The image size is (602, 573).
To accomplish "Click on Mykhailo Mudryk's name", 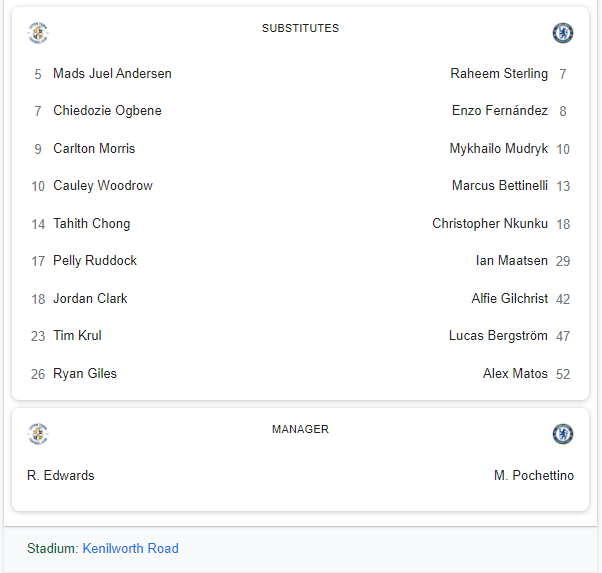I will click(498, 148).
